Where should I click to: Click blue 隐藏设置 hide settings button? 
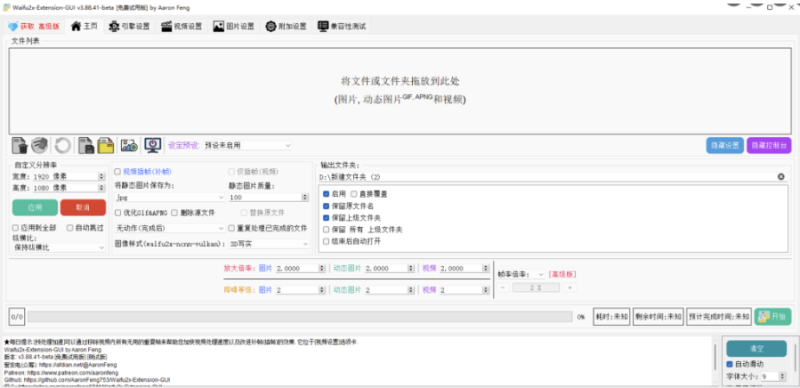(x=725, y=146)
